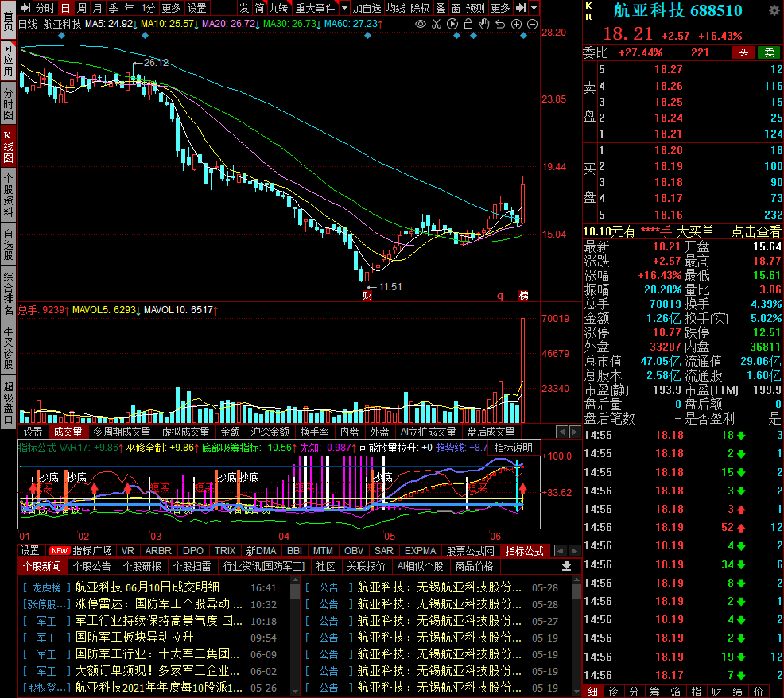Open the 首页 home sidebar tab
Screen dimensions: 784x698
[x=8, y=20]
